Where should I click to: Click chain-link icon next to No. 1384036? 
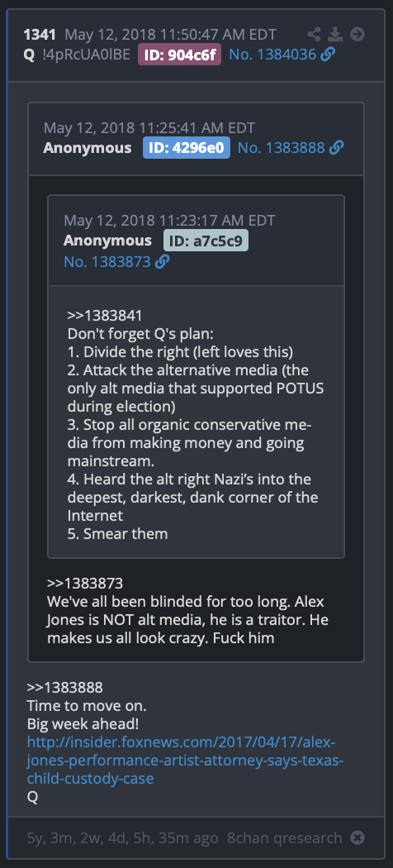coord(328,55)
